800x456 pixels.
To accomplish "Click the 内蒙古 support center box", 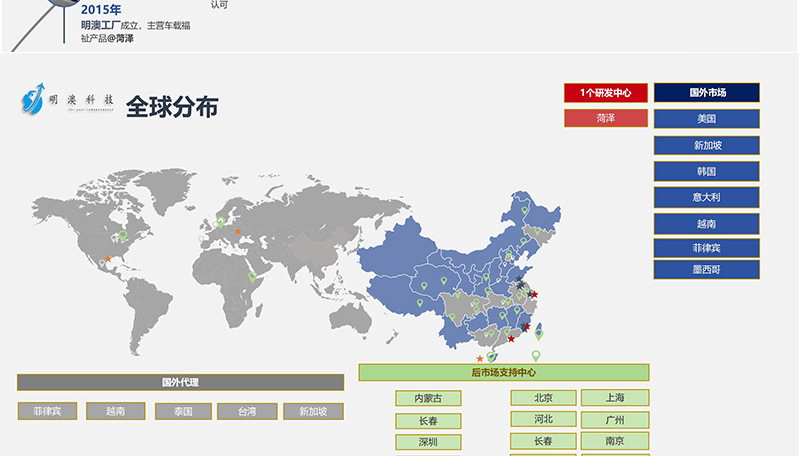I will [x=428, y=398].
